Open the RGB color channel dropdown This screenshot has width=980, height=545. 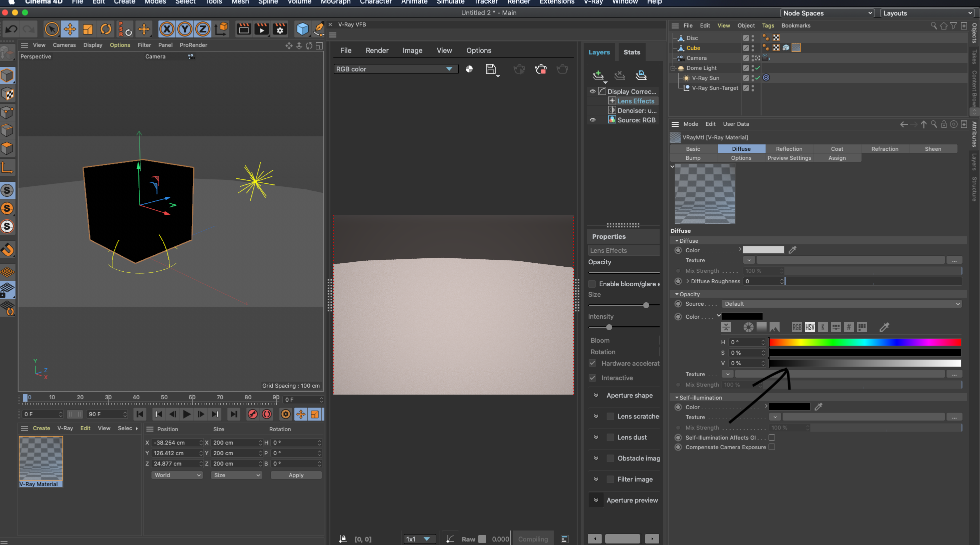click(395, 69)
